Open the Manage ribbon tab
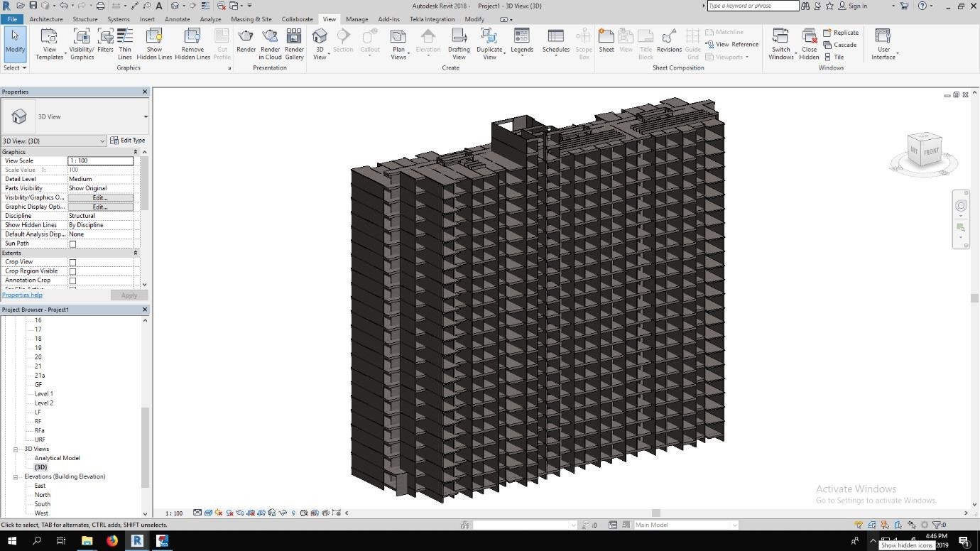This screenshot has height=551, width=980. coord(356,19)
